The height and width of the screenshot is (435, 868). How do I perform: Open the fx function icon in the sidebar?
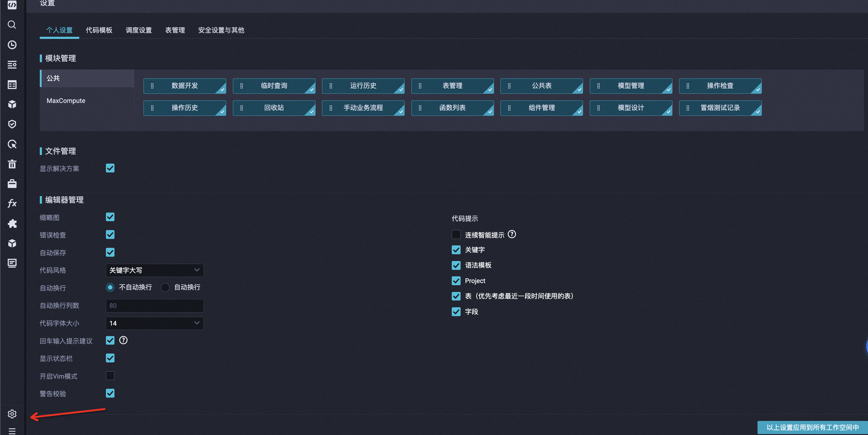point(12,203)
